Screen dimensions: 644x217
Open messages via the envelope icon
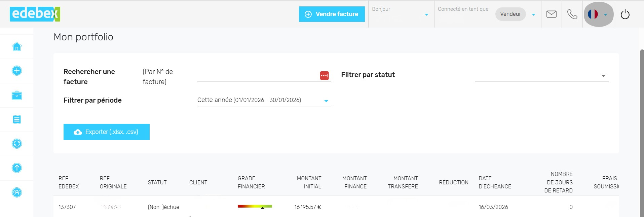551,14
